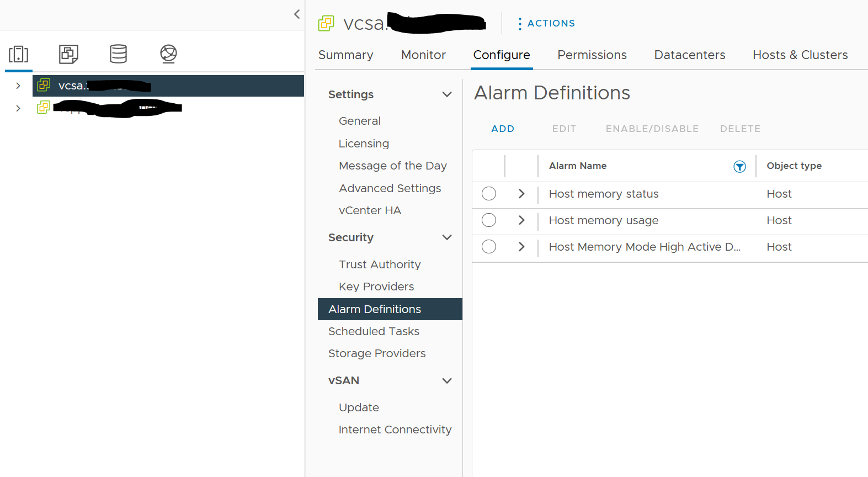The image size is (868, 477).
Task: Collapse the left navigation panel arrow
Action: tap(297, 14)
